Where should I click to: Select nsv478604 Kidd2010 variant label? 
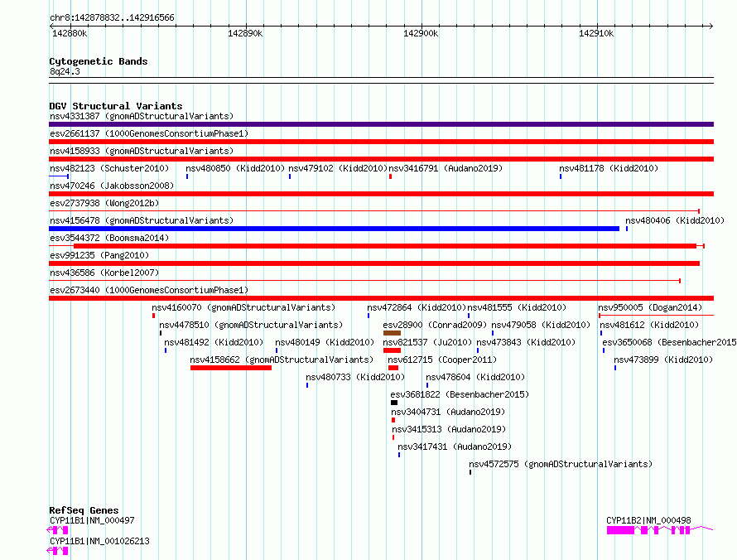[x=475, y=377]
